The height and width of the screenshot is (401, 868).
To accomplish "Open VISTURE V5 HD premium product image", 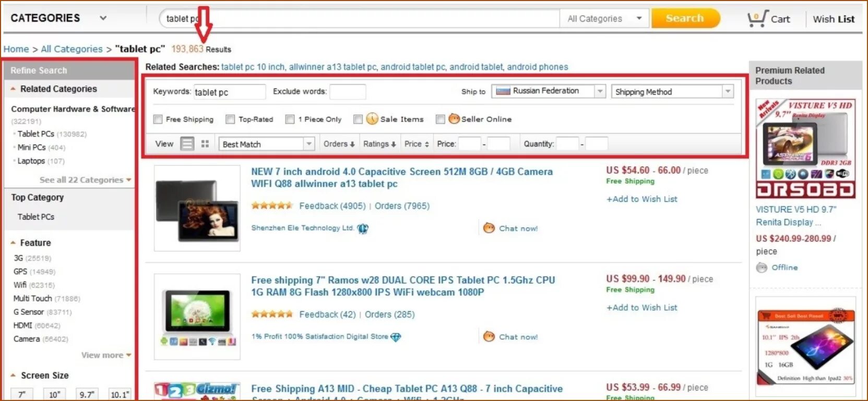I will pyautogui.click(x=805, y=149).
